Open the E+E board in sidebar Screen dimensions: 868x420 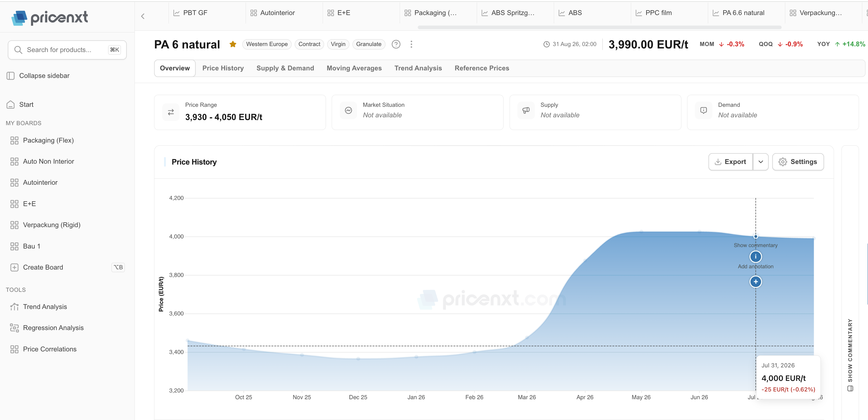point(23,204)
